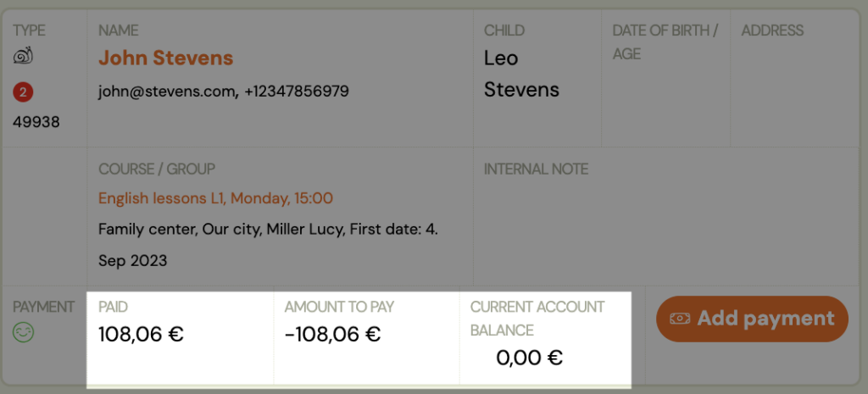The image size is (868, 394).
Task: Click the phone number +12347856979
Action: pos(297,92)
